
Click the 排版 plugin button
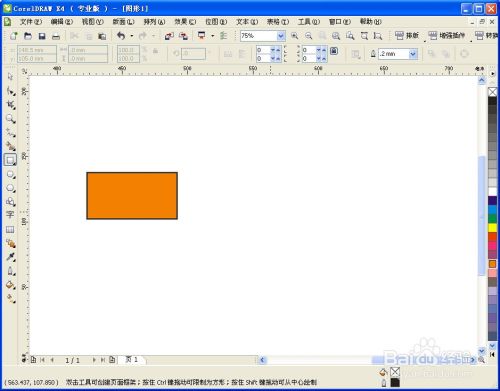407,35
